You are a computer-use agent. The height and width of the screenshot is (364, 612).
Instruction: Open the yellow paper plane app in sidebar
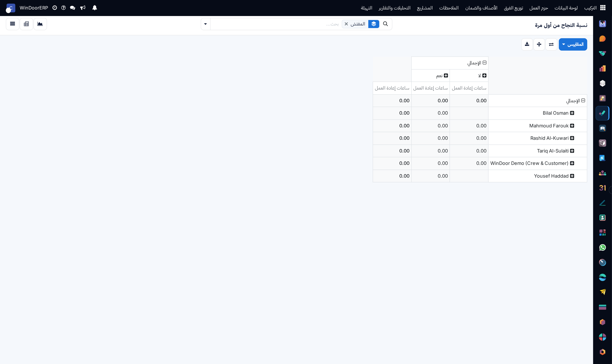click(602, 292)
